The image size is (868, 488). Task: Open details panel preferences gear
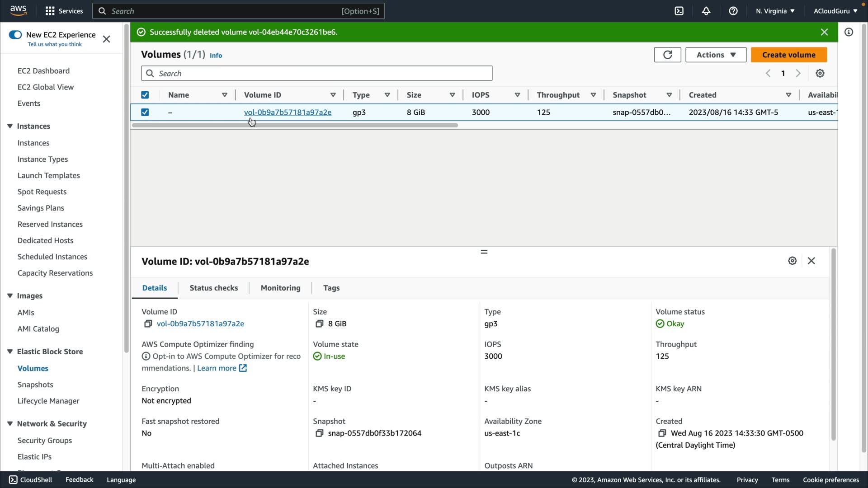pos(792,261)
